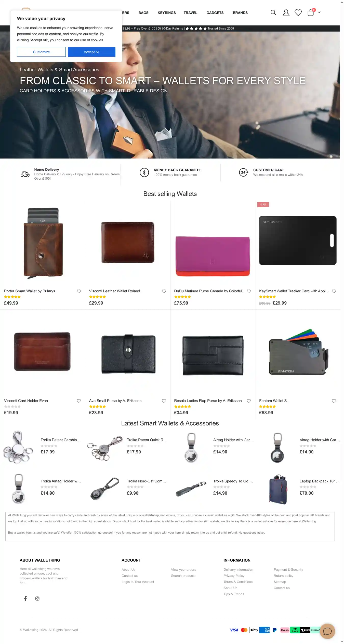Expand the cart dropdown arrow
344x644 pixels.
[x=319, y=12]
